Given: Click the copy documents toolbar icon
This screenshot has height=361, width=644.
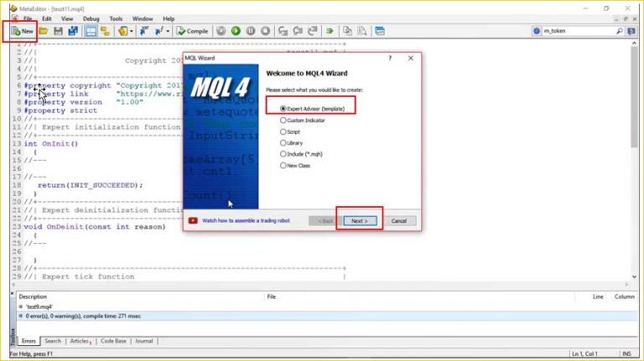Looking at the screenshot, I should pos(347,31).
